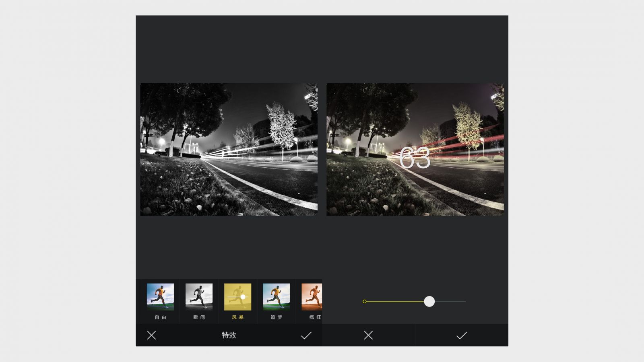Select the 自由 filter thumbnail
Viewport: 644px width, 362px height.
[160, 297]
